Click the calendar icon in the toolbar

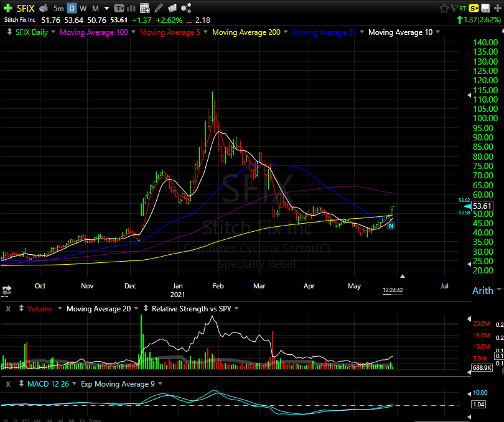pos(144,9)
